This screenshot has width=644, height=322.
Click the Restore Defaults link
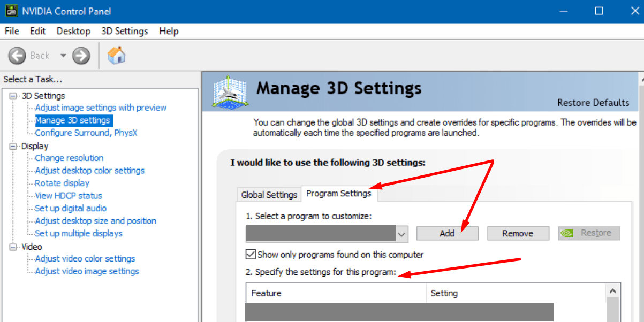point(593,102)
